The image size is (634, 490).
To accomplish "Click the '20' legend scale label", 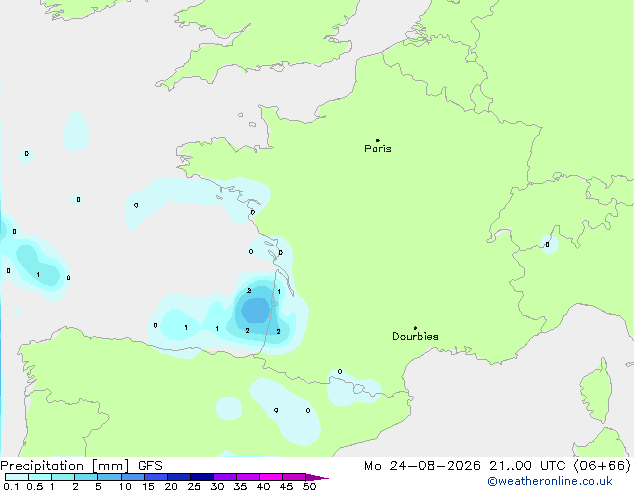I will tap(171, 486).
